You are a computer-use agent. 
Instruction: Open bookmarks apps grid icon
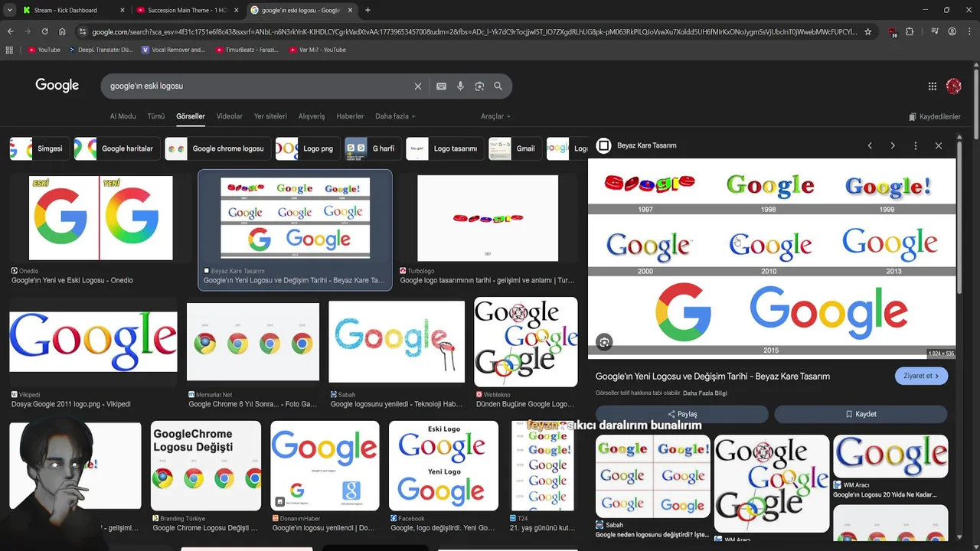tap(9, 50)
